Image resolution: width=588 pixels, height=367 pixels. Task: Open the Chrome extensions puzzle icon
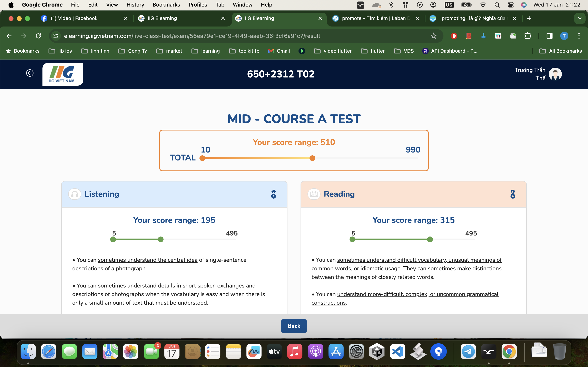click(x=528, y=36)
